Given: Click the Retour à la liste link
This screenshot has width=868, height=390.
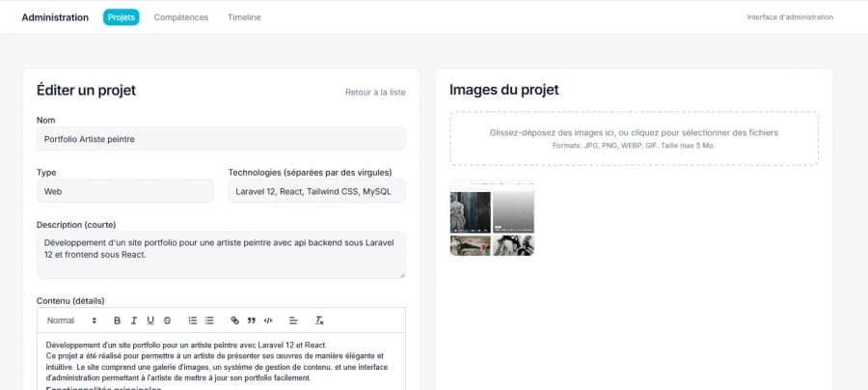Looking at the screenshot, I should point(375,93).
